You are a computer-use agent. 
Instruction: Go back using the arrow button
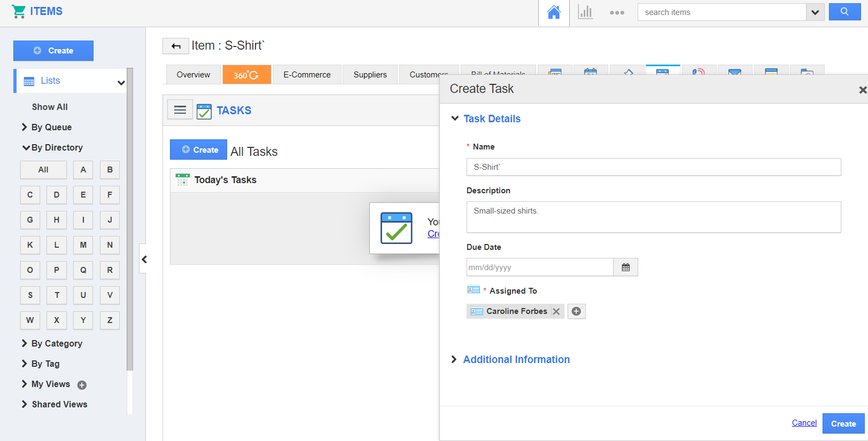176,46
